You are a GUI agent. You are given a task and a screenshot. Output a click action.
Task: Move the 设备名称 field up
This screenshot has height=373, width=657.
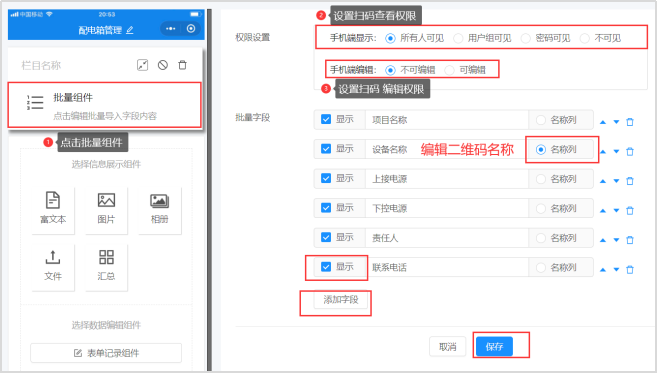[x=603, y=151]
